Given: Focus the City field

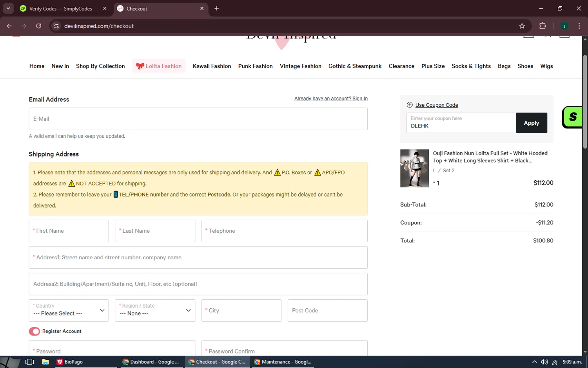Looking at the screenshot, I should pyautogui.click(x=241, y=310).
